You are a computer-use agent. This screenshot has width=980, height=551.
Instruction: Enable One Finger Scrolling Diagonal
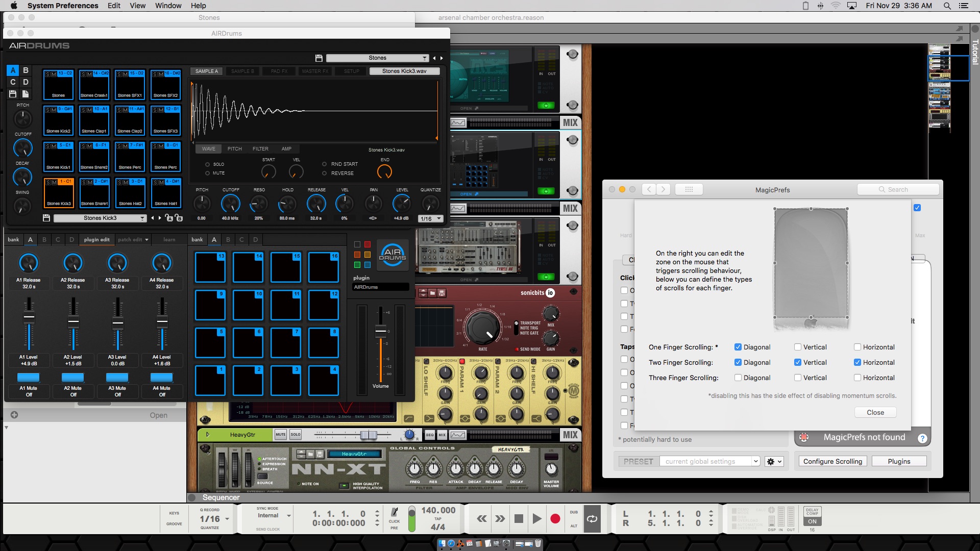pos(738,347)
